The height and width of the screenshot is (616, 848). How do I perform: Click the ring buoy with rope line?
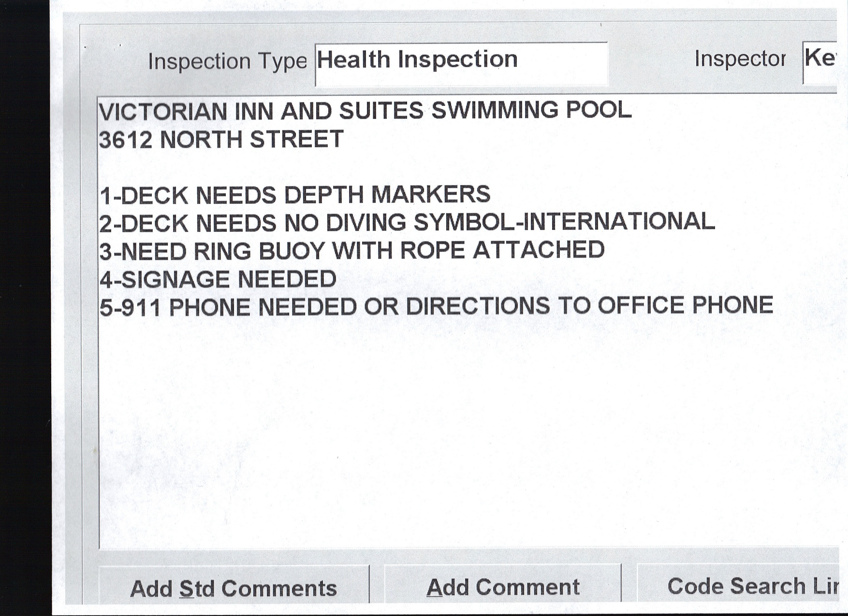click(351, 251)
